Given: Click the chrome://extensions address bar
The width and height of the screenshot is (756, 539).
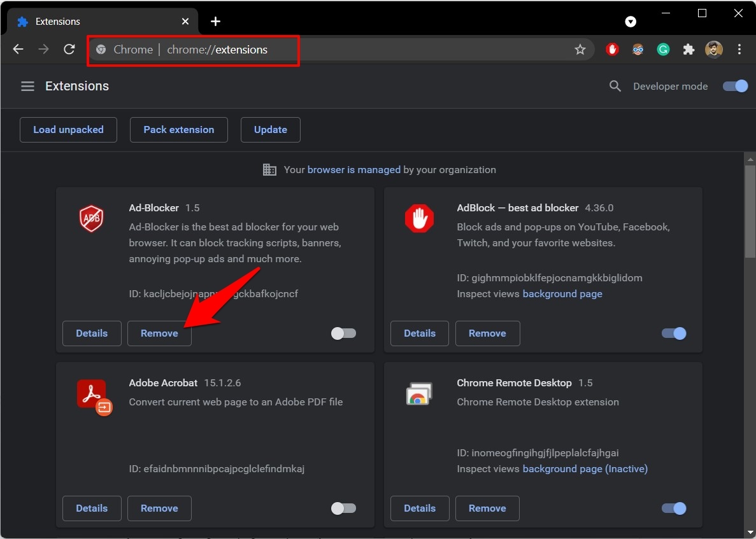Looking at the screenshot, I should coord(318,50).
